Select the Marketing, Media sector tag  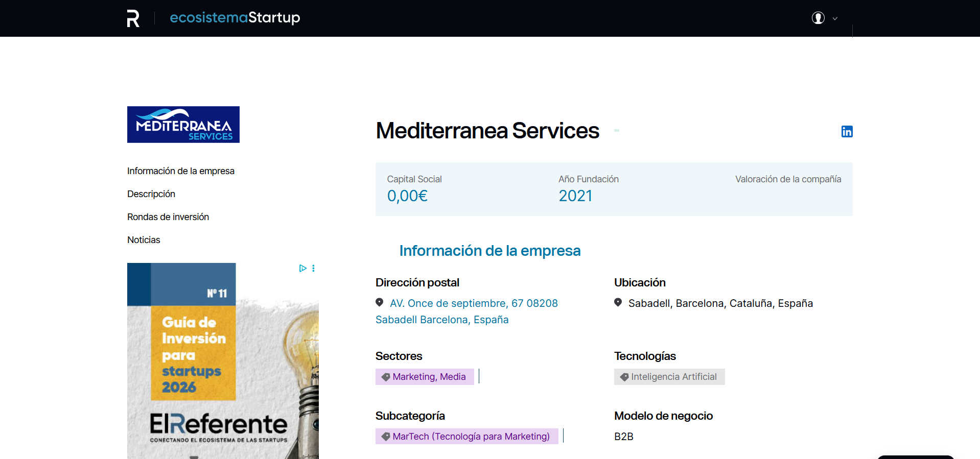point(425,377)
